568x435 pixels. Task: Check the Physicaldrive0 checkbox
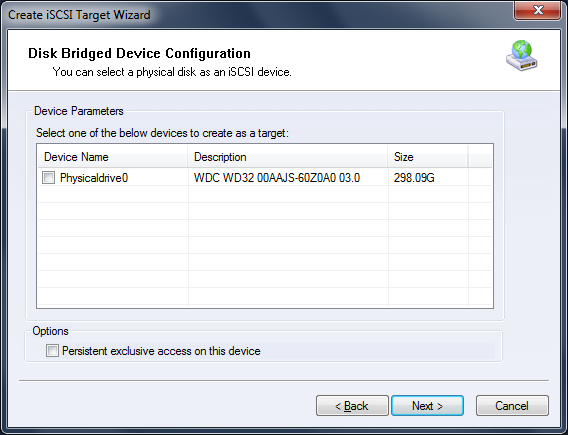(x=49, y=178)
